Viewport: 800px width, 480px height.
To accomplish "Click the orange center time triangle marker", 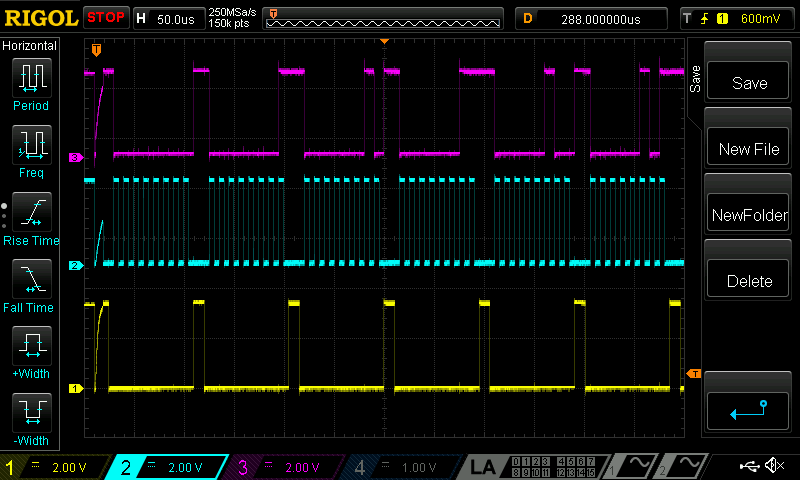I will (384, 41).
